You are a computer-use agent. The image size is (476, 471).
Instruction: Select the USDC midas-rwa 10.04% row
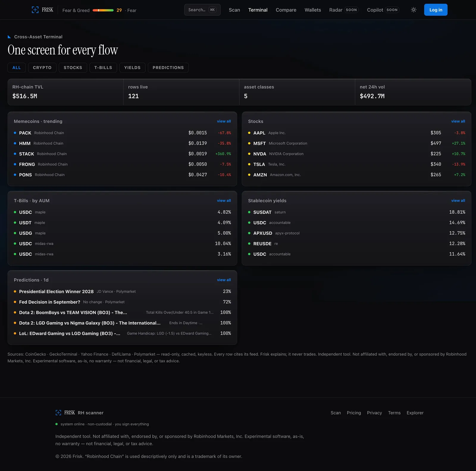coord(122,244)
